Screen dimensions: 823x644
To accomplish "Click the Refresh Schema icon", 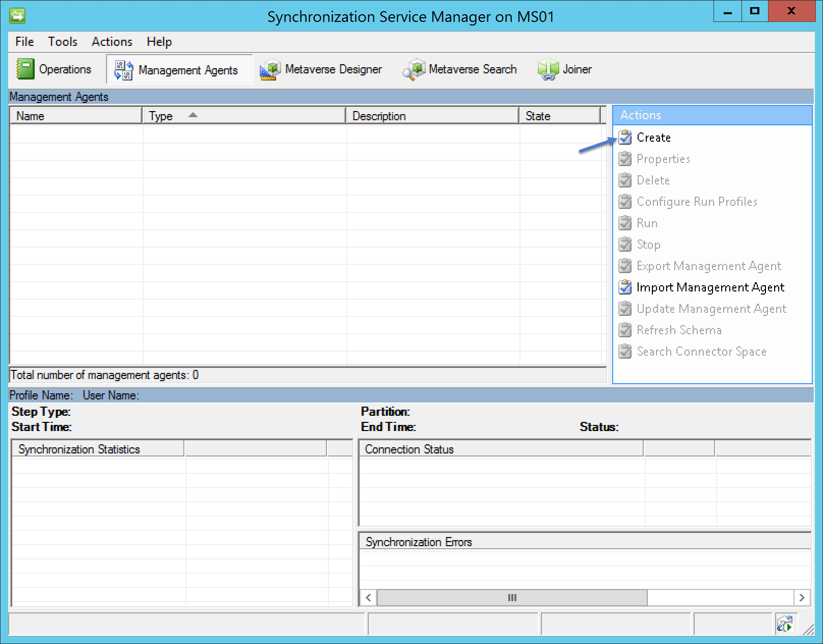I will point(625,330).
